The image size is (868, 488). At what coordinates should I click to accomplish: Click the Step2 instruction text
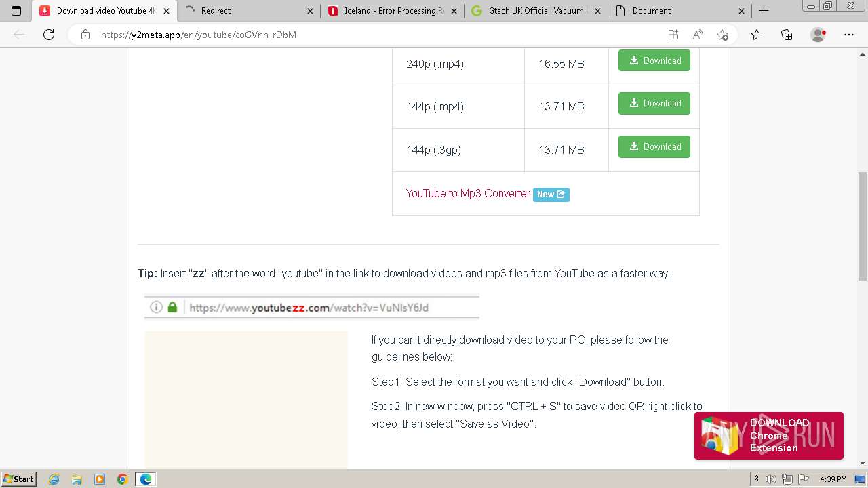tap(537, 415)
